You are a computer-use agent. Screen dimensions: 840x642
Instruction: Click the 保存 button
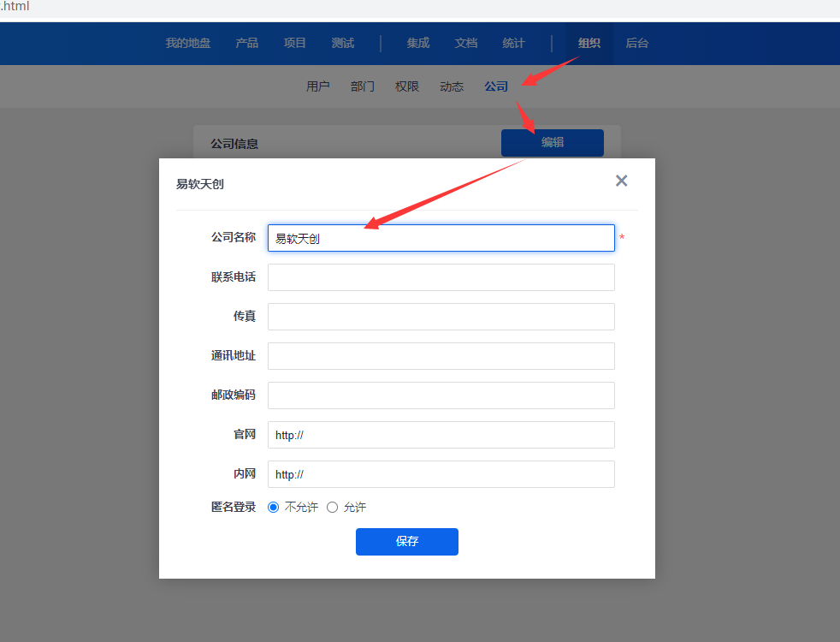(407, 542)
